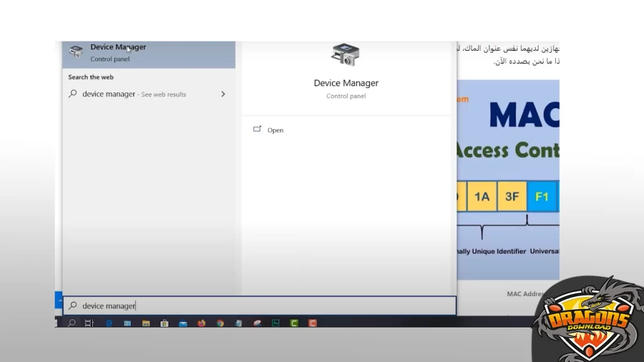Open File Explorer from the taskbar

146,323
